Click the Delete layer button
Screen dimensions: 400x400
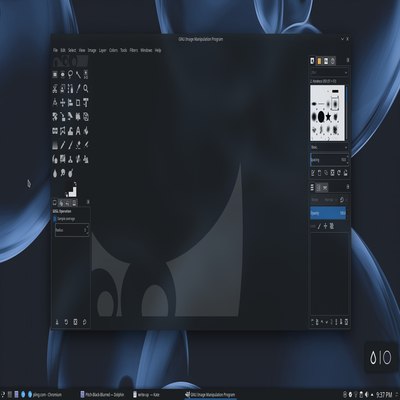[347, 322]
